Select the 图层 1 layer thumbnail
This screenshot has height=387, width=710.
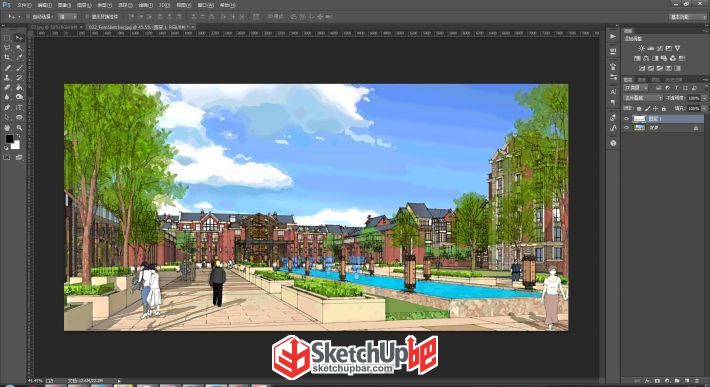point(639,119)
